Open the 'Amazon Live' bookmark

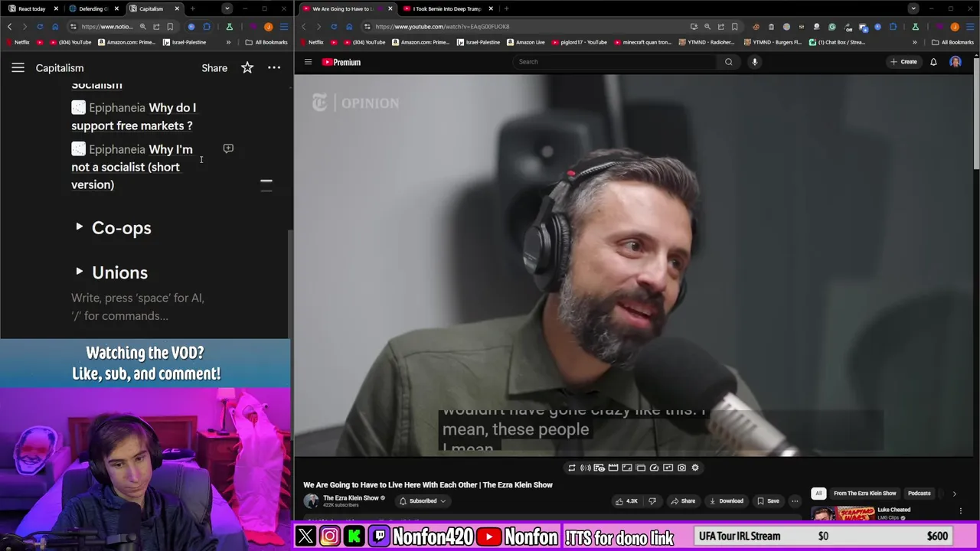click(526, 42)
